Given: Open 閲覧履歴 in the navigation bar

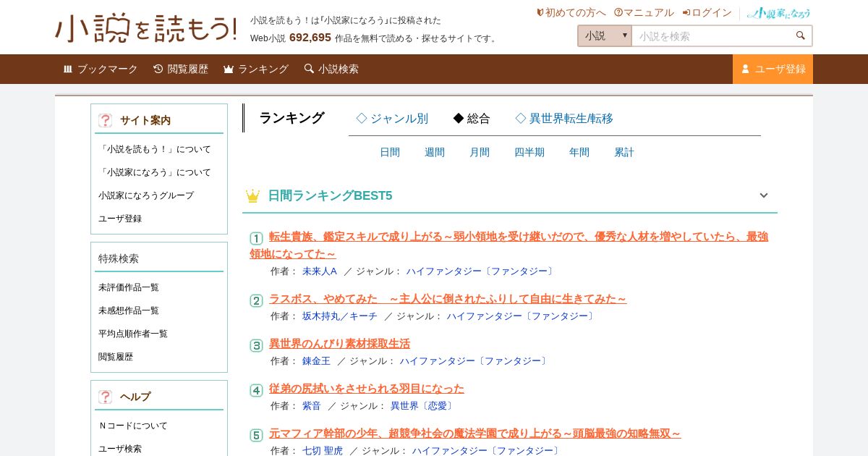Looking at the screenshot, I should pos(180,69).
